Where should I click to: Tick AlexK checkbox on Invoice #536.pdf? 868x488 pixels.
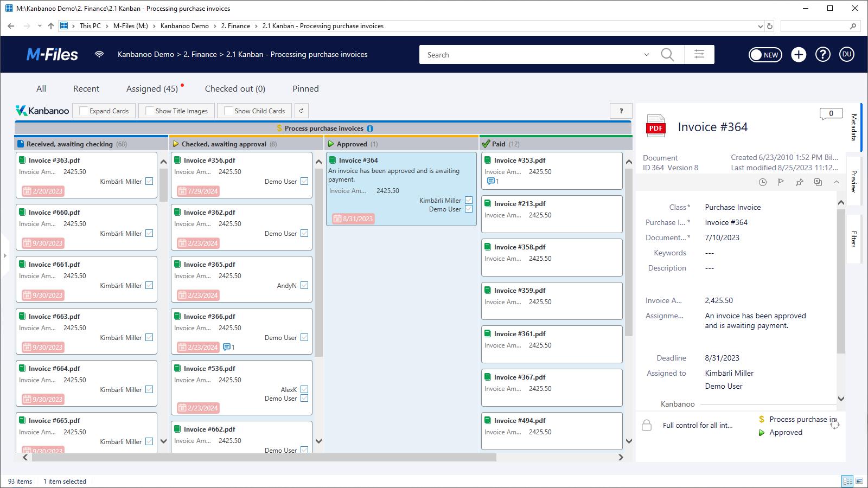point(304,389)
